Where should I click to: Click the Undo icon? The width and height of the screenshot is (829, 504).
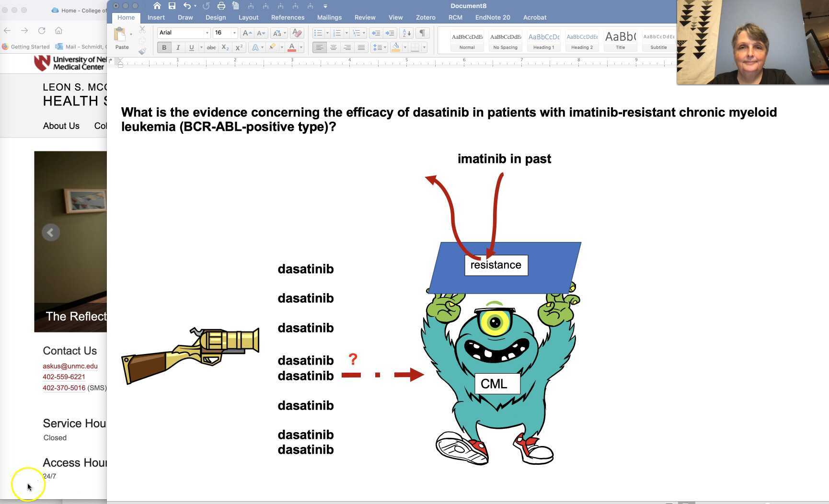click(x=187, y=6)
